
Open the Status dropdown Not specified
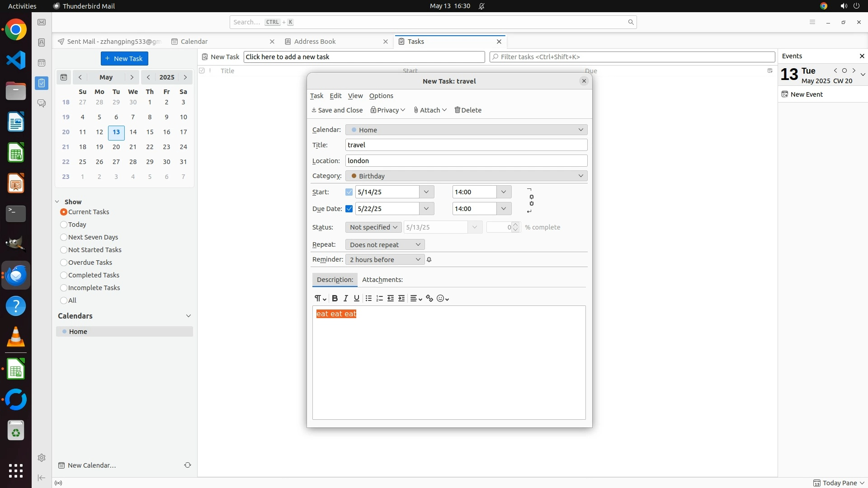(373, 227)
